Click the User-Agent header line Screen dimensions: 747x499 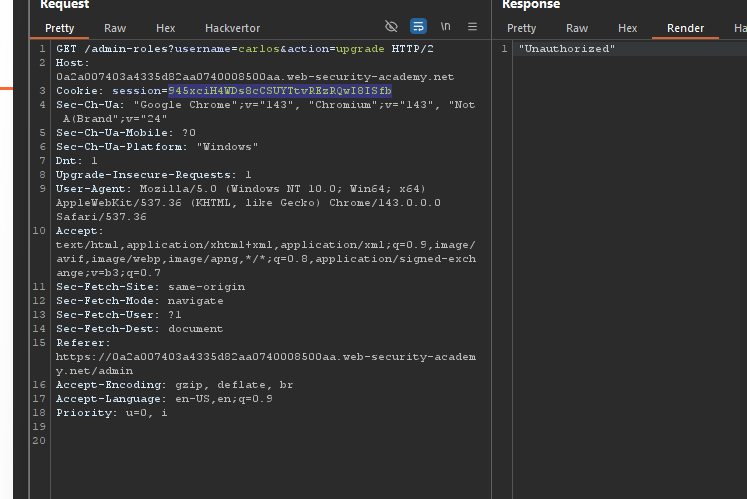click(248, 203)
